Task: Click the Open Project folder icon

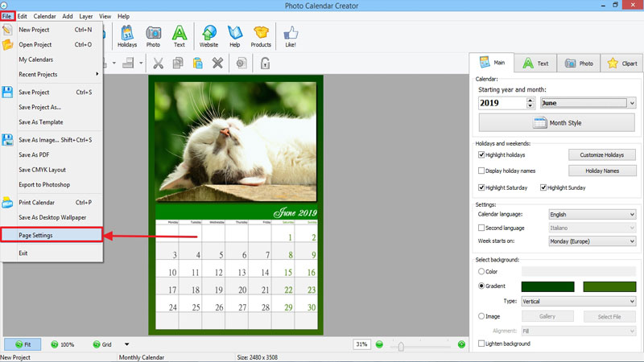Action: pos(7,44)
